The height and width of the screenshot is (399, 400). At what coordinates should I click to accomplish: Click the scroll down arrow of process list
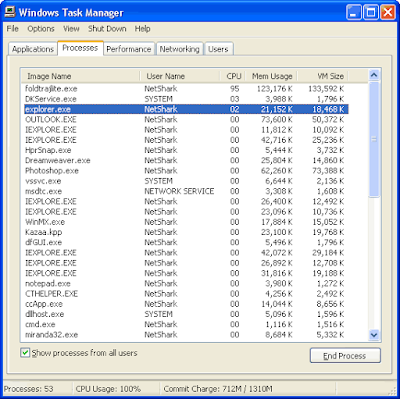[x=374, y=334]
